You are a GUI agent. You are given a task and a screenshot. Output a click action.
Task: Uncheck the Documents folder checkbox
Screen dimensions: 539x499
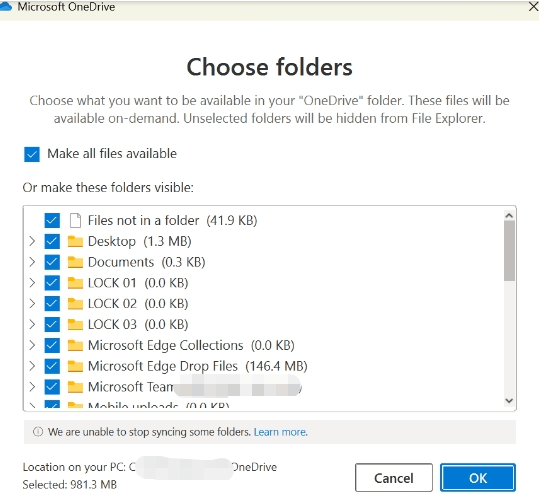coord(52,262)
